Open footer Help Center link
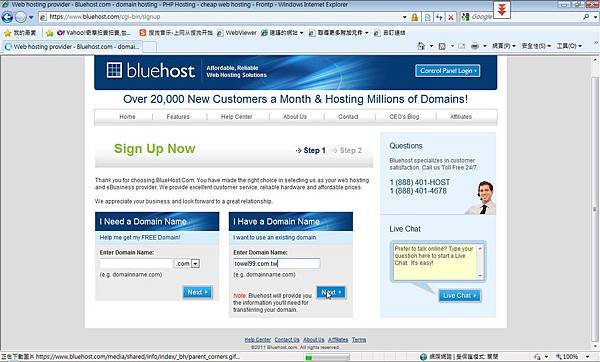Screen dimensions: 600x362 (258, 340)
